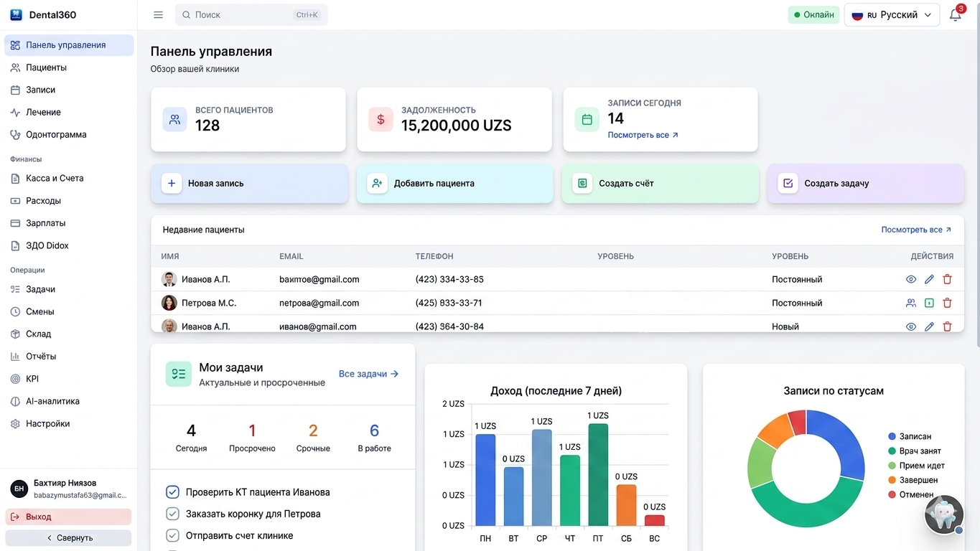
Task: Click the Выход logout button
Action: click(68, 517)
